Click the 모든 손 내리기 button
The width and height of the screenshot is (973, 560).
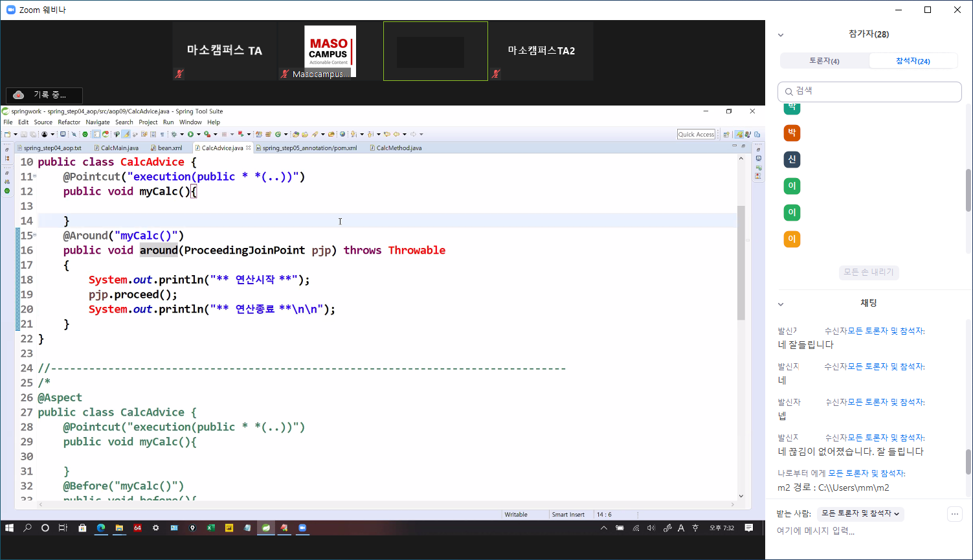pos(868,273)
